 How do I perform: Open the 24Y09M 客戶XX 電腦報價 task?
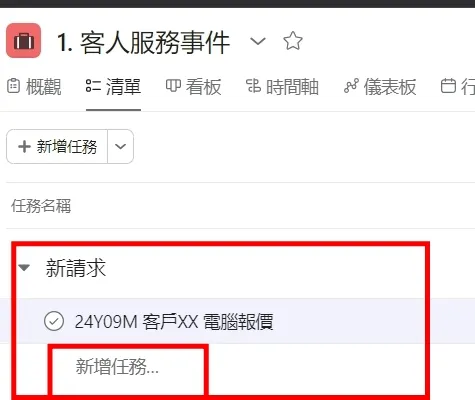[x=174, y=322]
